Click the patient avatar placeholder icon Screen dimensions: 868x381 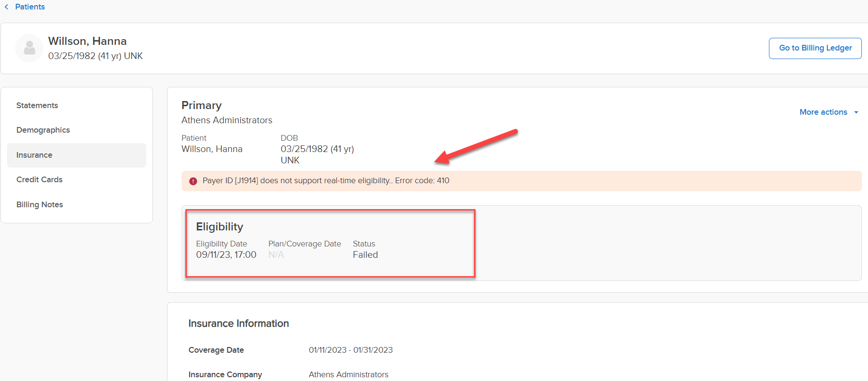coord(29,48)
